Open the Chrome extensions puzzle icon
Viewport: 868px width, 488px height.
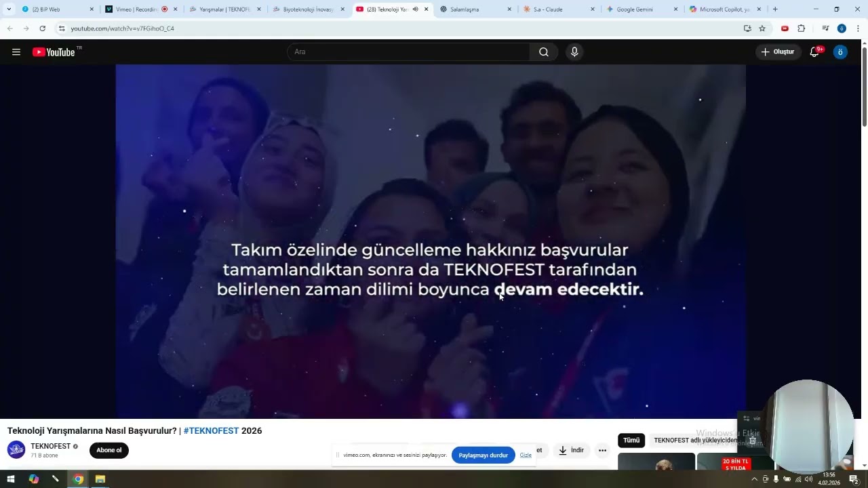[801, 28]
